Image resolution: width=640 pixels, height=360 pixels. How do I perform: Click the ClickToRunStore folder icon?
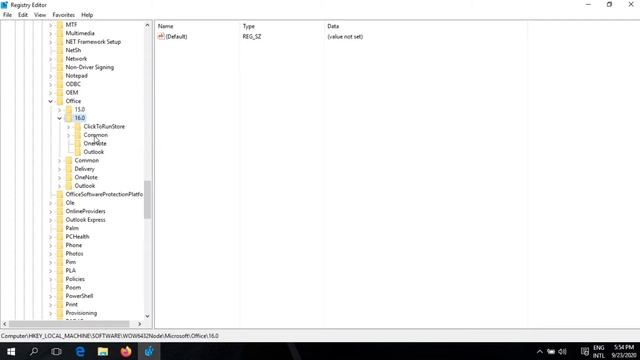click(x=78, y=127)
